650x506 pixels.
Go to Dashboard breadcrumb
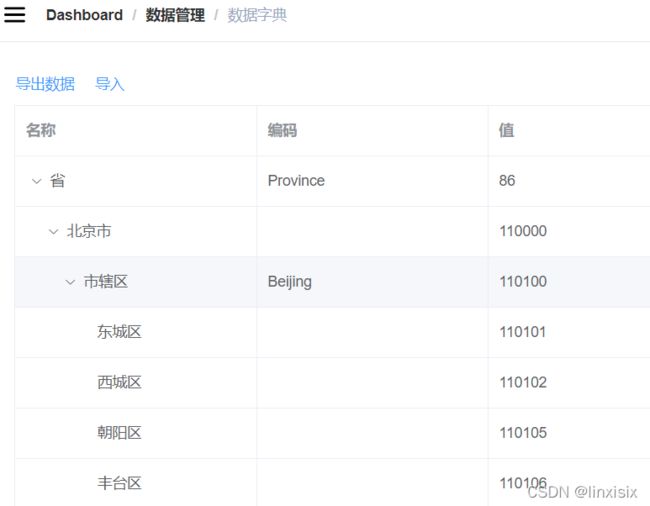pos(85,15)
